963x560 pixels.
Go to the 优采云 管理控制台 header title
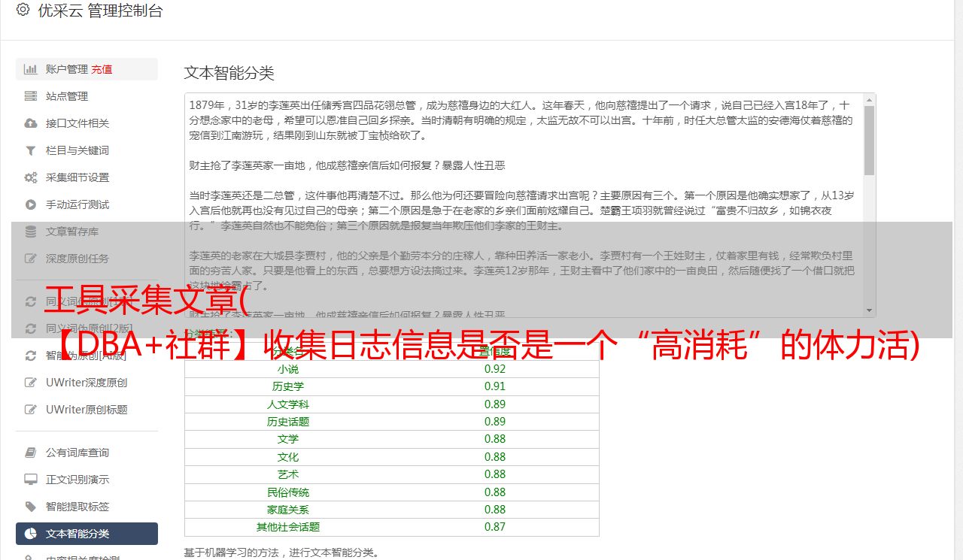point(100,11)
